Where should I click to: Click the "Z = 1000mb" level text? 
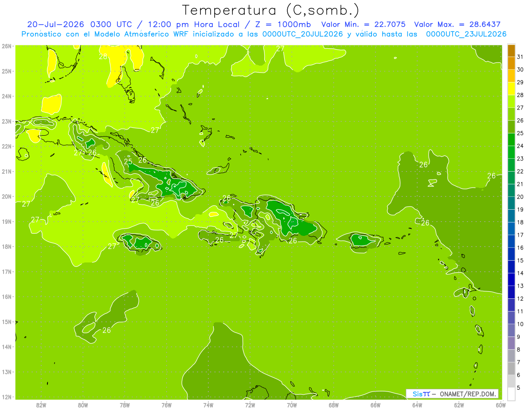click(x=284, y=25)
